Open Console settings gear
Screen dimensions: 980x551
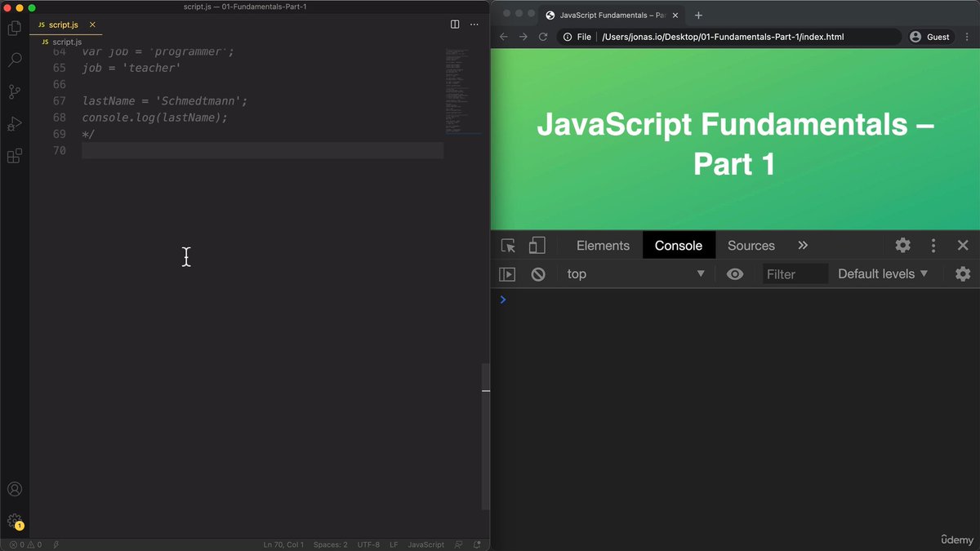[x=963, y=274]
